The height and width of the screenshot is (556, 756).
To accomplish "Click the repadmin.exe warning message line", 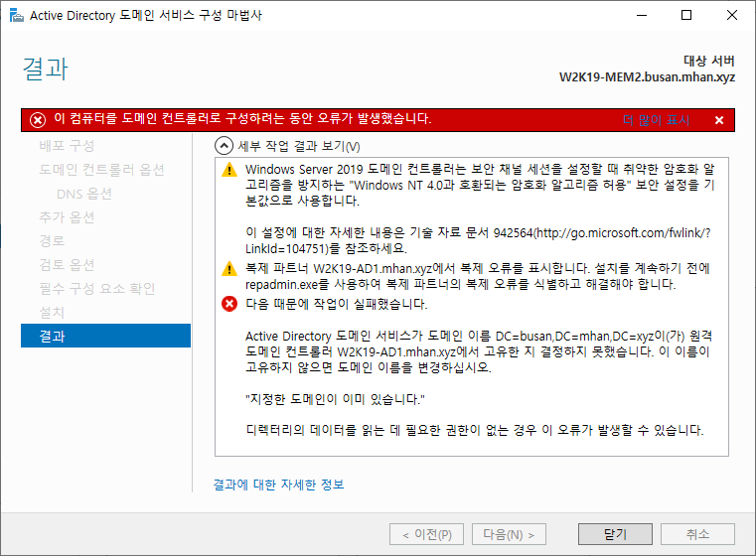I will pyautogui.click(x=460, y=284).
